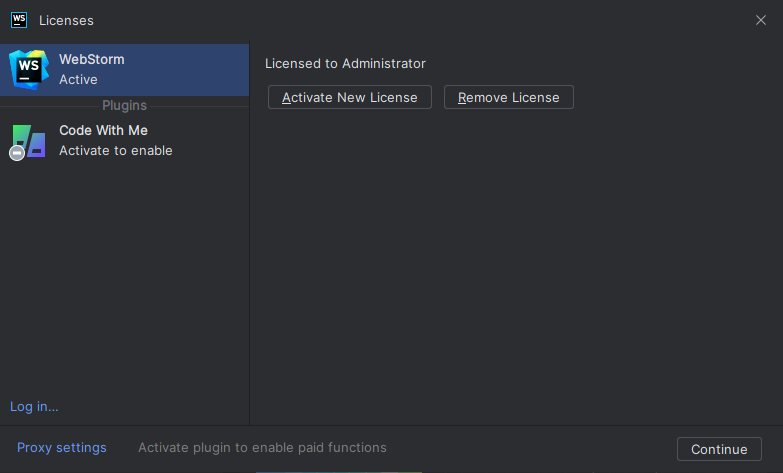Select the Code With Me plugin entry
783x473 pixels.
[x=124, y=141]
